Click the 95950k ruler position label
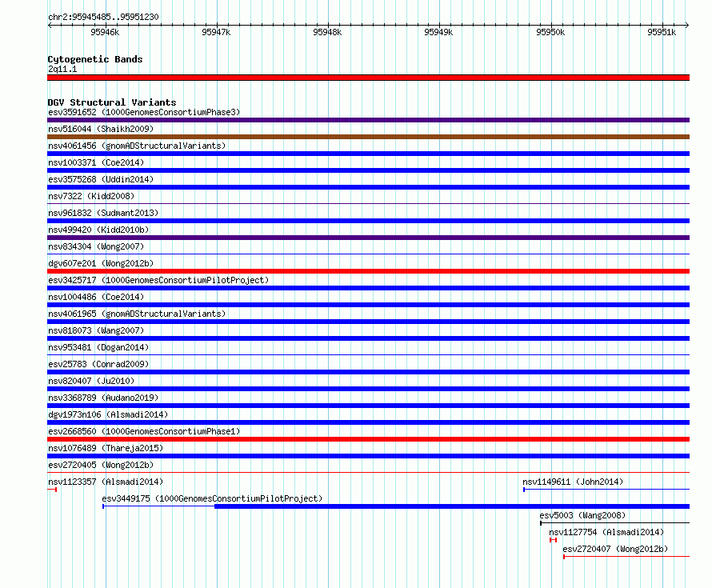This screenshot has height=588, width=712. (x=550, y=32)
